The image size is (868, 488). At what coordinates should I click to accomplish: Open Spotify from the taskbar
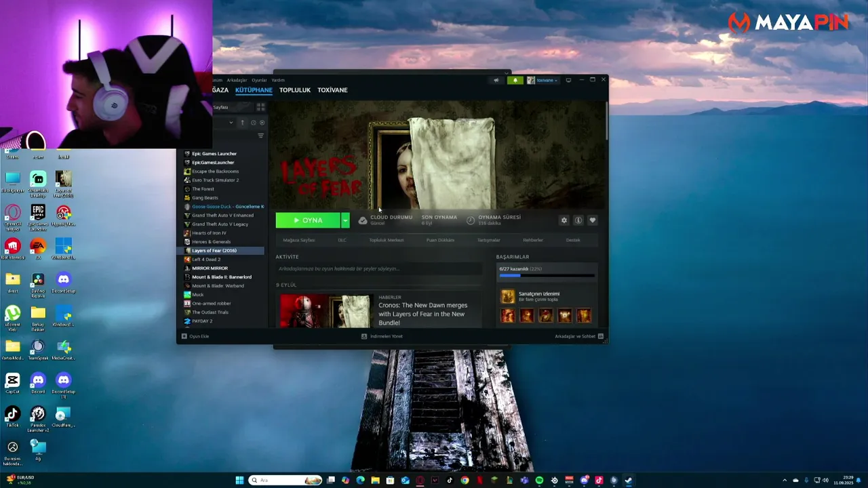(539, 481)
